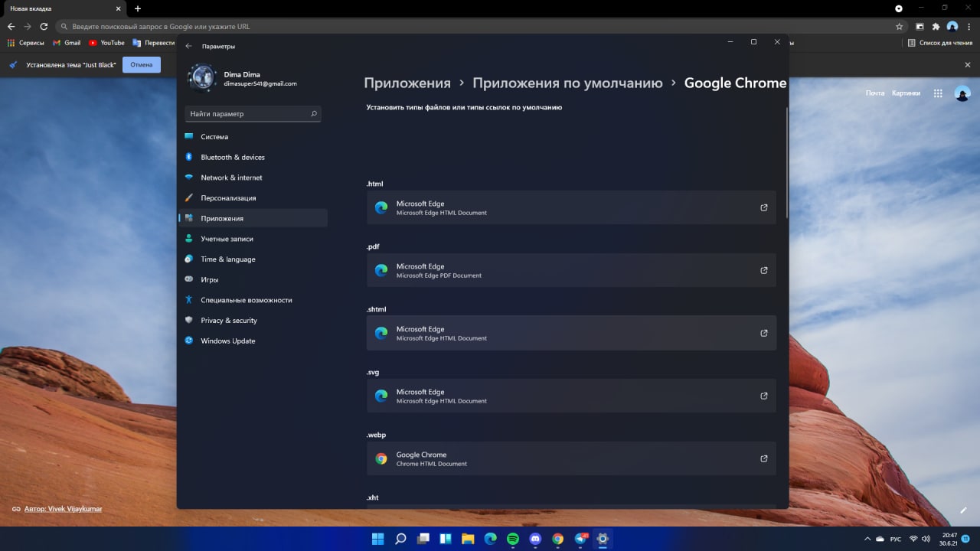Open external link icon in .webp row

(763, 458)
